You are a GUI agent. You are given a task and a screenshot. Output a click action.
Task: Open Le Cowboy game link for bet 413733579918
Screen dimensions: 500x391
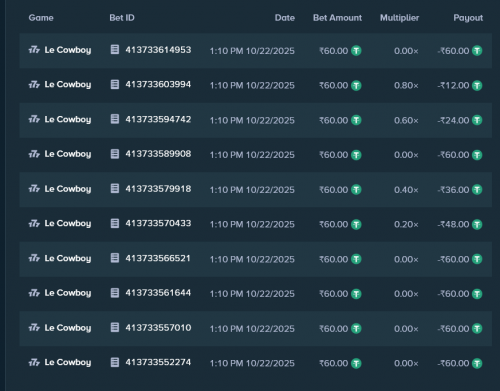tap(68, 189)
